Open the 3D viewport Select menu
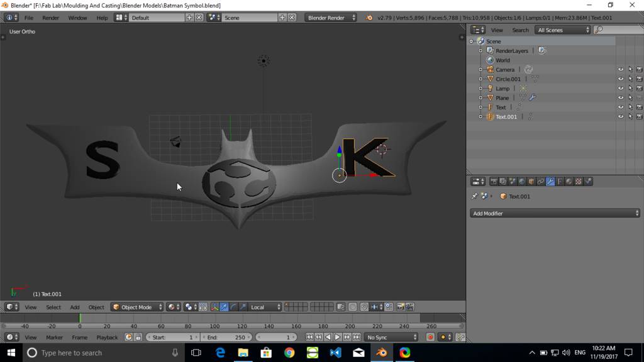 click(53, 307)
